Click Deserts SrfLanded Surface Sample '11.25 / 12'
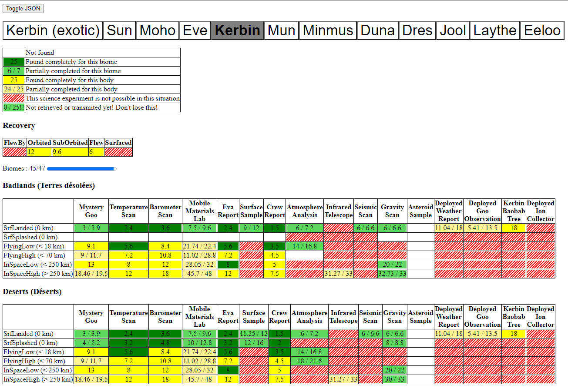 coord(254,334)
